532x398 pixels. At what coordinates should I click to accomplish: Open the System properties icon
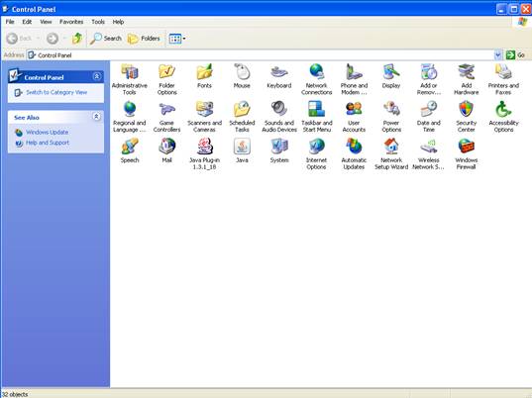click(279, 147)
